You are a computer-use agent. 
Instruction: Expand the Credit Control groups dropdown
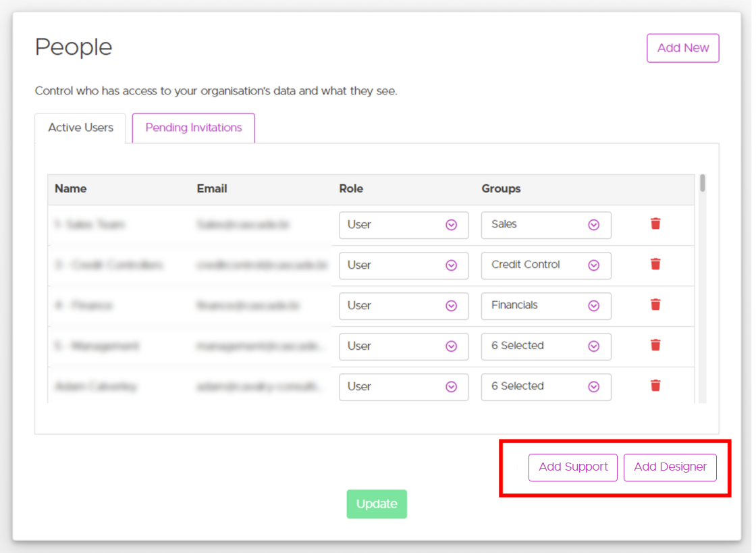click(545, 265)
